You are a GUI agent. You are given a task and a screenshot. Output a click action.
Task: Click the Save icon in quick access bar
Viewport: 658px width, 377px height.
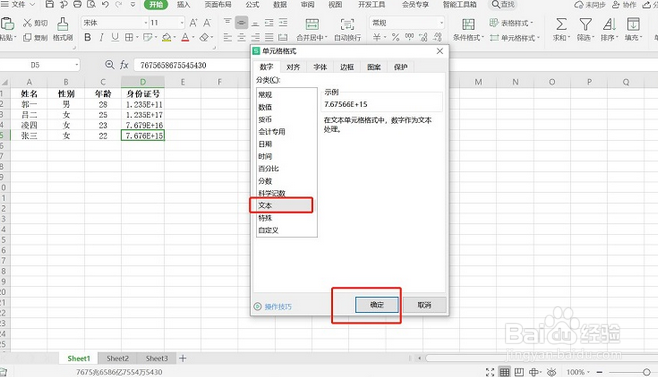point(50,5)
